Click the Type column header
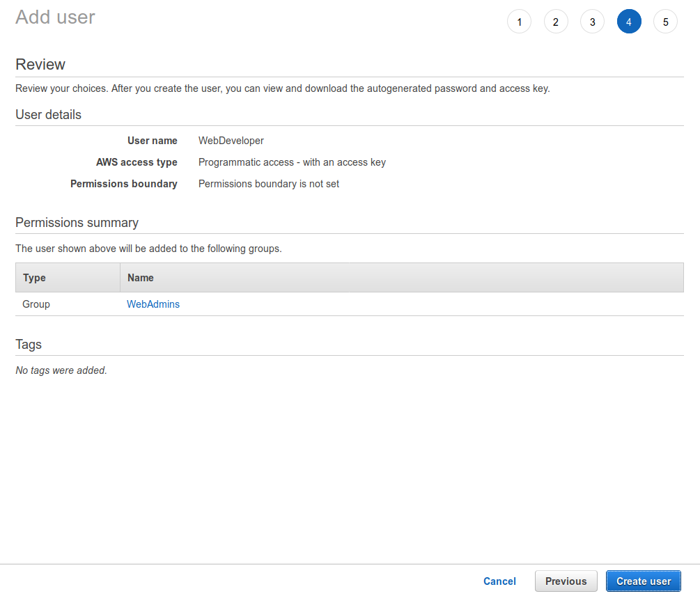Viewport: 700px width, 596px height. point(68,278)
